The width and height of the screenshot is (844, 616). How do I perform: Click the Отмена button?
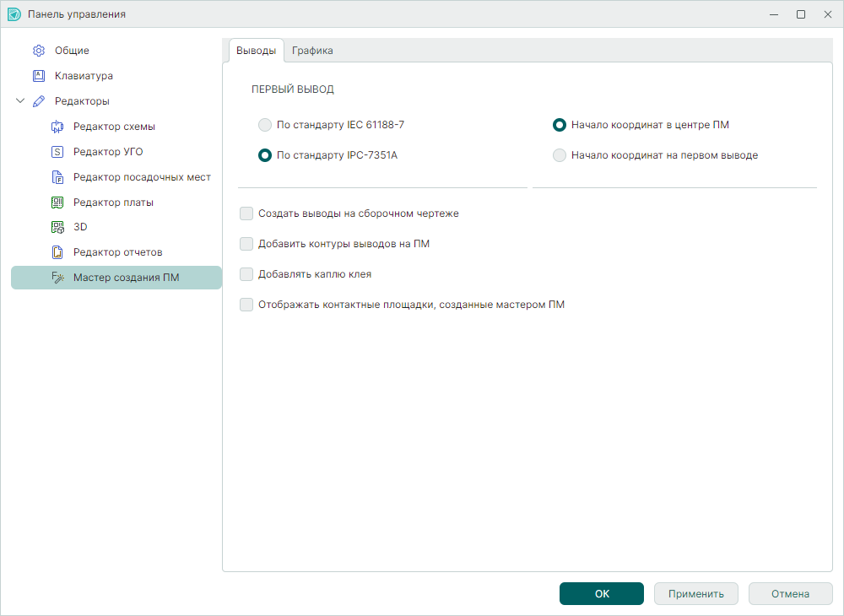(x=790, y=594)
